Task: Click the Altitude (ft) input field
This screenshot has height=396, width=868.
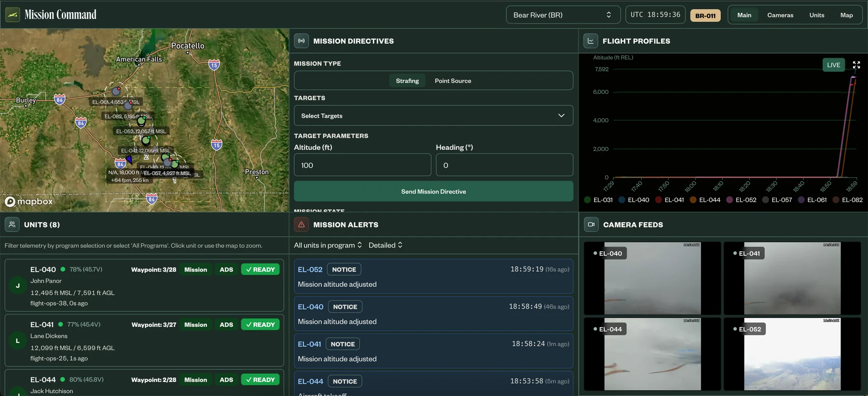Action: 363,165
